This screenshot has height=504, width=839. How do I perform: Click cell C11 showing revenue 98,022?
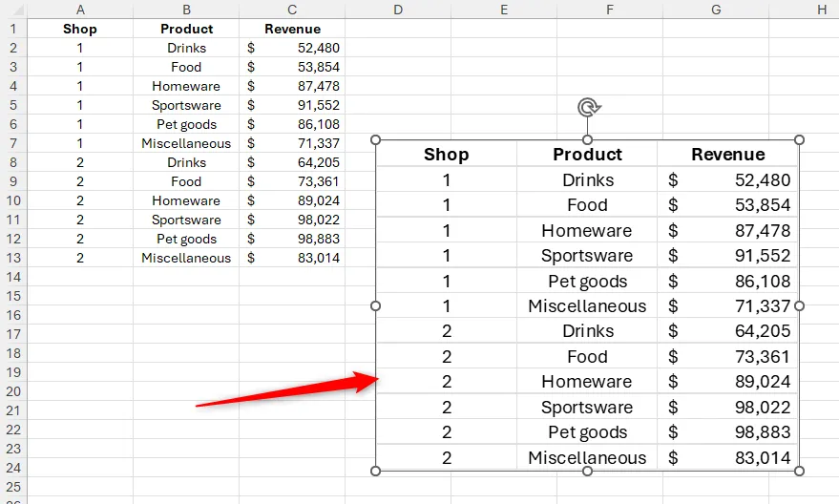point(292,220)
